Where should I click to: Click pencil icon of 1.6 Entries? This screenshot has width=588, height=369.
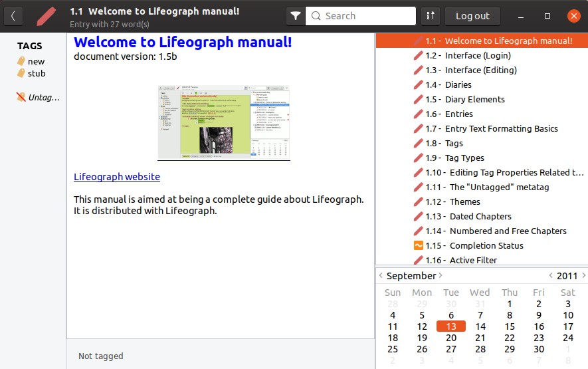pyautogui.click(x=418, y=114)
